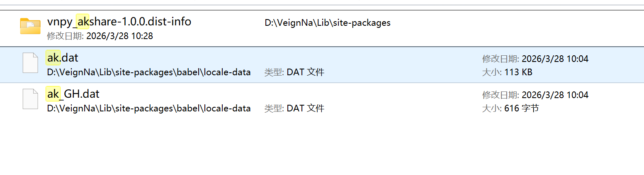Click the D:\VeignNa\Lib\site-packages folder path

[327, 23]
